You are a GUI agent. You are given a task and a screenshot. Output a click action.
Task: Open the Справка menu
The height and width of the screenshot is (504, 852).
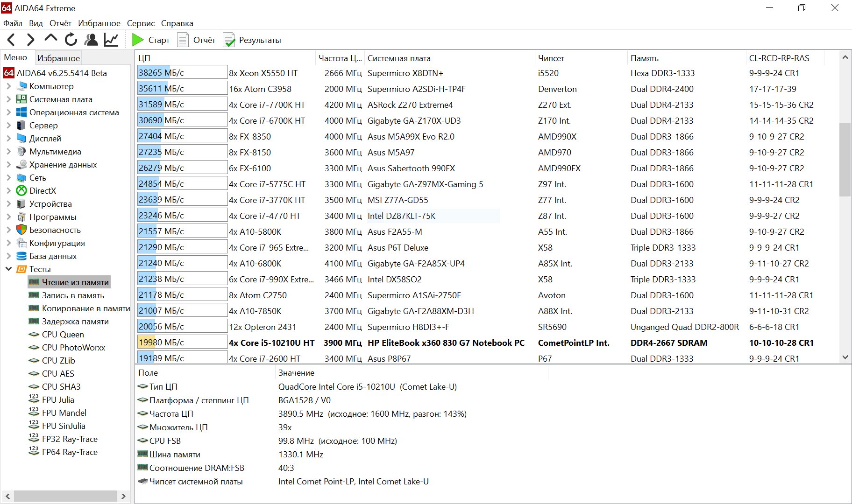pyautogui.click(x=177, y=23)
